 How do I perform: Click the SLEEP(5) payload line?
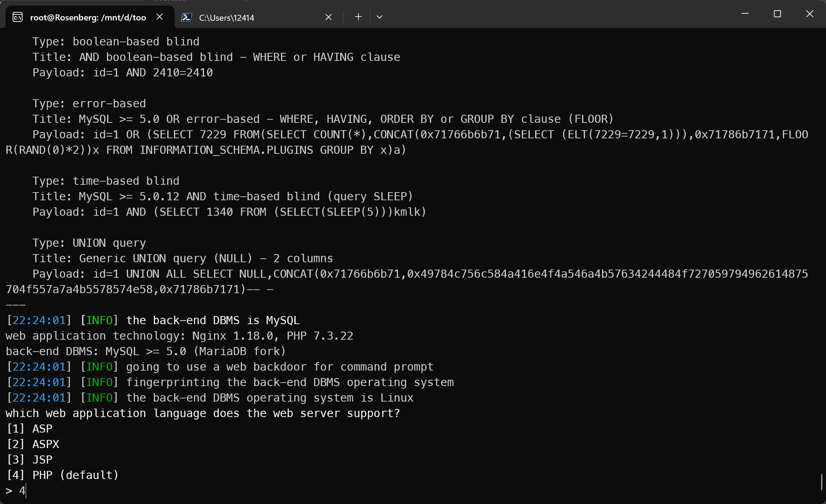pos(229,212)
